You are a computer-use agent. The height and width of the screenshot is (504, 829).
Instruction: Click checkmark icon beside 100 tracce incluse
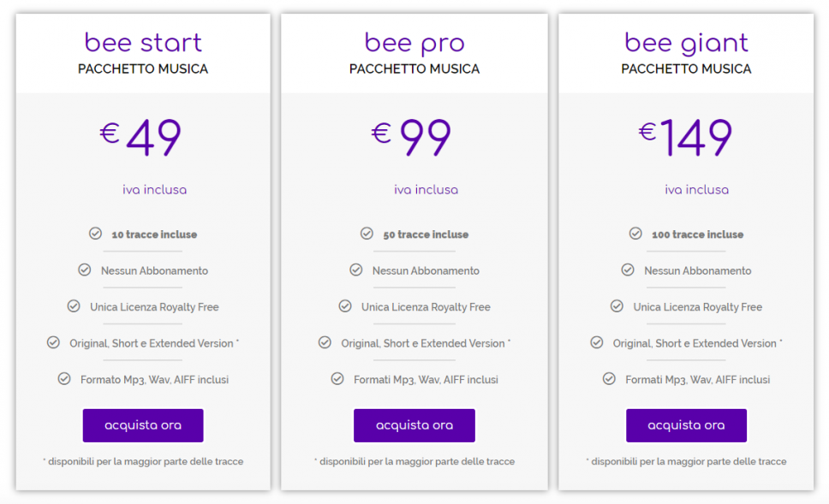(x=635, y=234)
